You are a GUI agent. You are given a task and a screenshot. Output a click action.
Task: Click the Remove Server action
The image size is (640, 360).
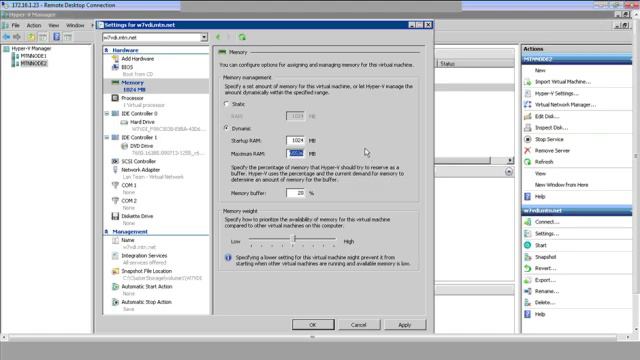[552, 151]
